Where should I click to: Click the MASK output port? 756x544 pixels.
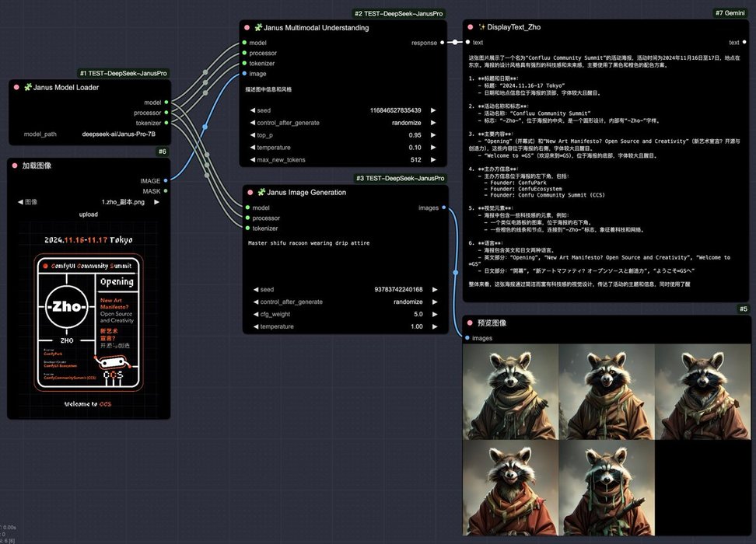[x=166, y=190]
